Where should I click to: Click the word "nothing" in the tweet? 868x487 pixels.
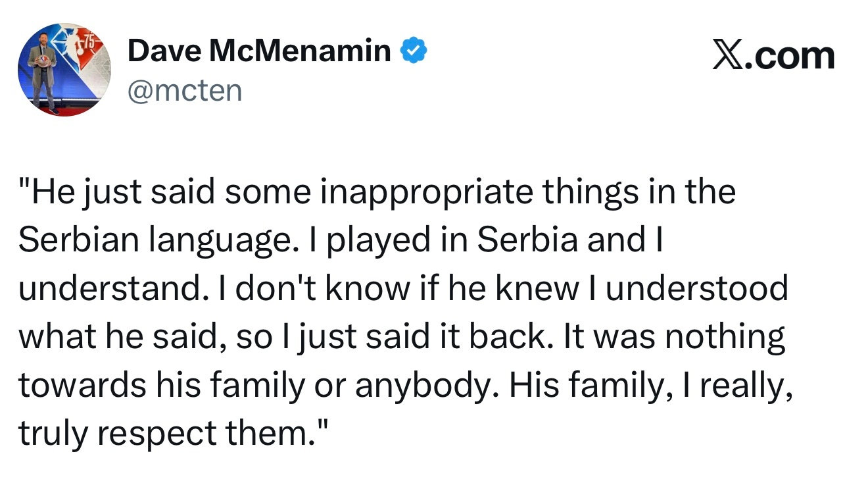pos(725,338)
